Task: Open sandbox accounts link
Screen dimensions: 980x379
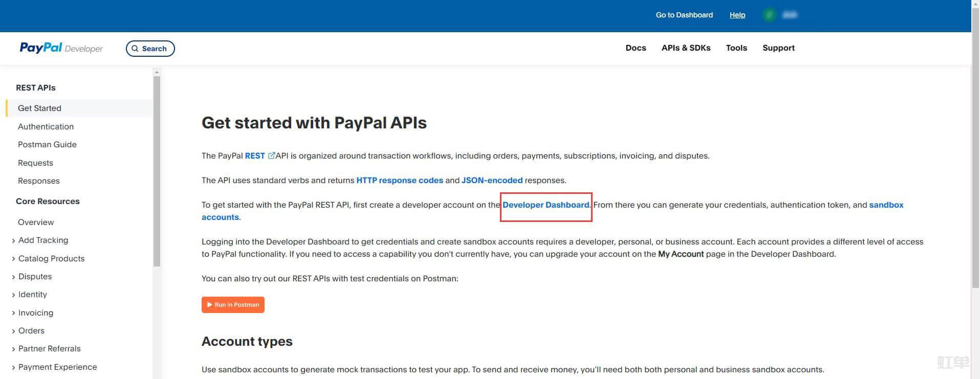Action: 886,205
